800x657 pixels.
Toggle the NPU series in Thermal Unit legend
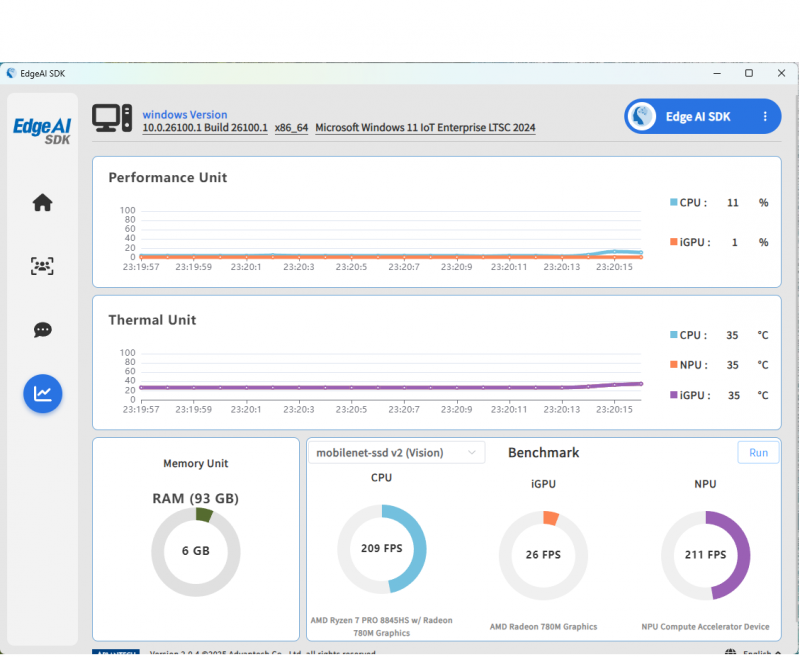[x=689, y=365]
